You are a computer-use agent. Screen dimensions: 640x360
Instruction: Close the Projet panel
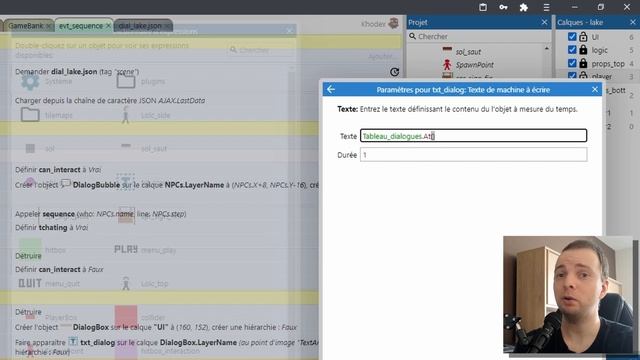544,22
